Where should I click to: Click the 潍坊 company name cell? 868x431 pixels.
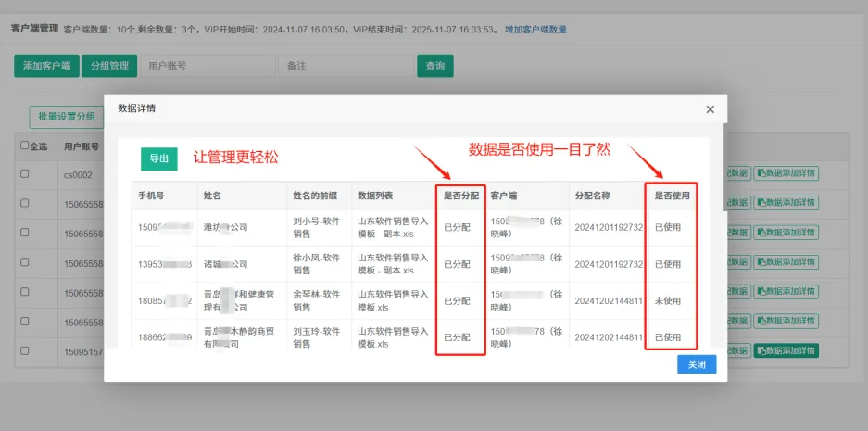(226, 228)
